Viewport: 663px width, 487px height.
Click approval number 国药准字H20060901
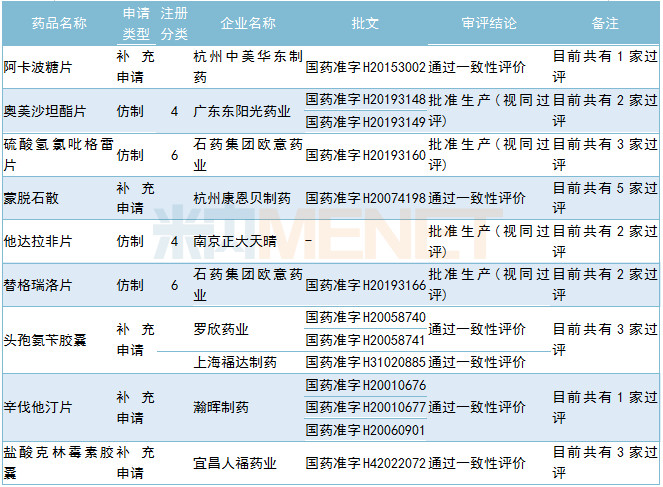pyautogui.click(x=365, y=430)
